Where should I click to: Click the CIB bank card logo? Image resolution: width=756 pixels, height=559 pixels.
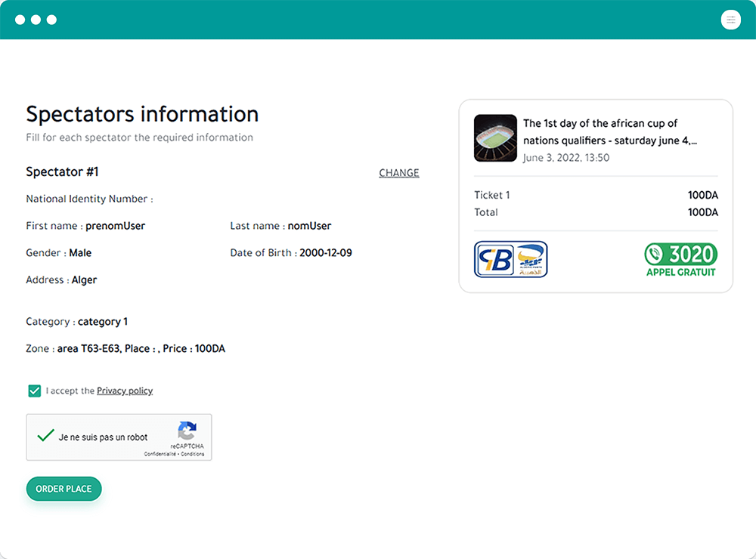494,260
